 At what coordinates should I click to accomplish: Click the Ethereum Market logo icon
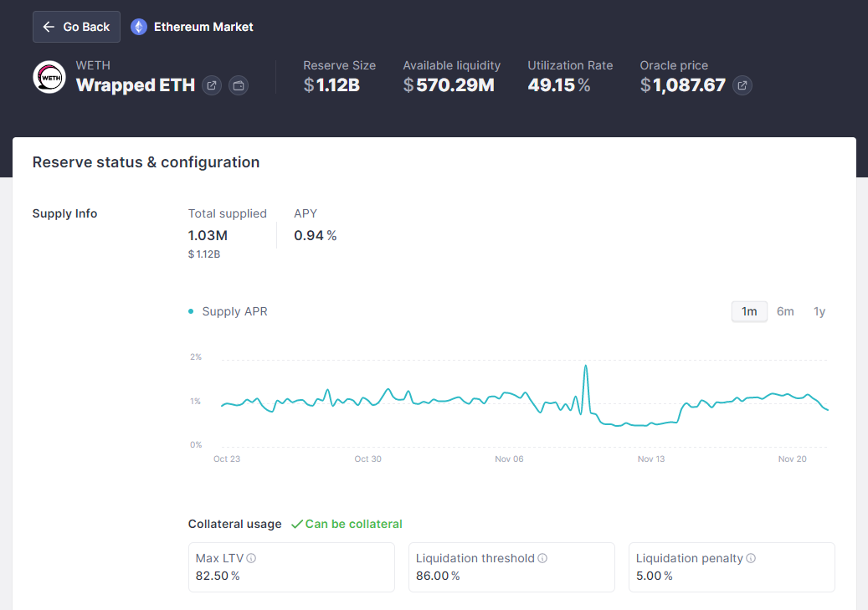139,27
